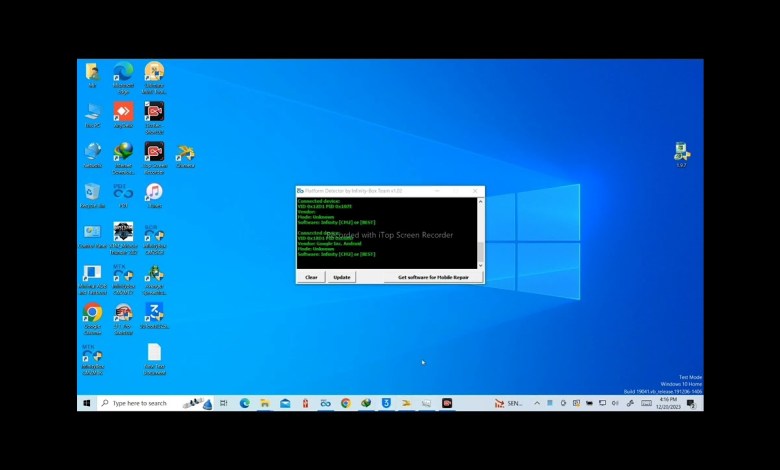Open the Windows Start menu

87,403
